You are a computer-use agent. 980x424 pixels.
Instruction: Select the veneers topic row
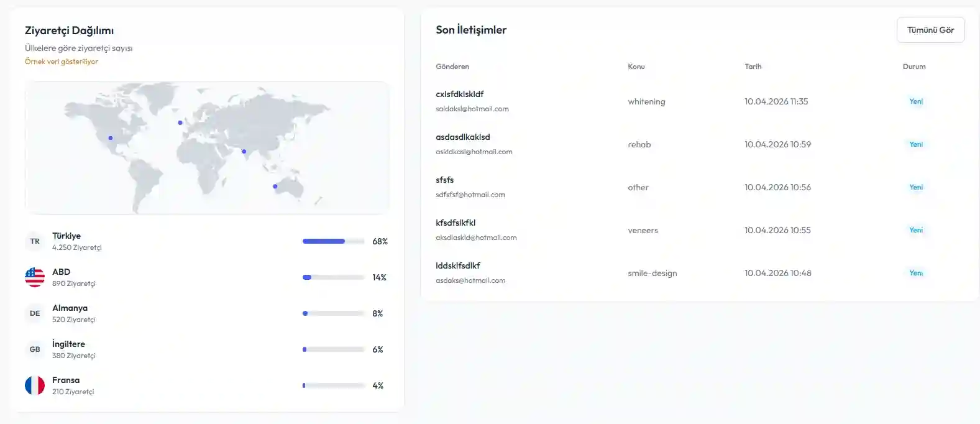[643, 231]
